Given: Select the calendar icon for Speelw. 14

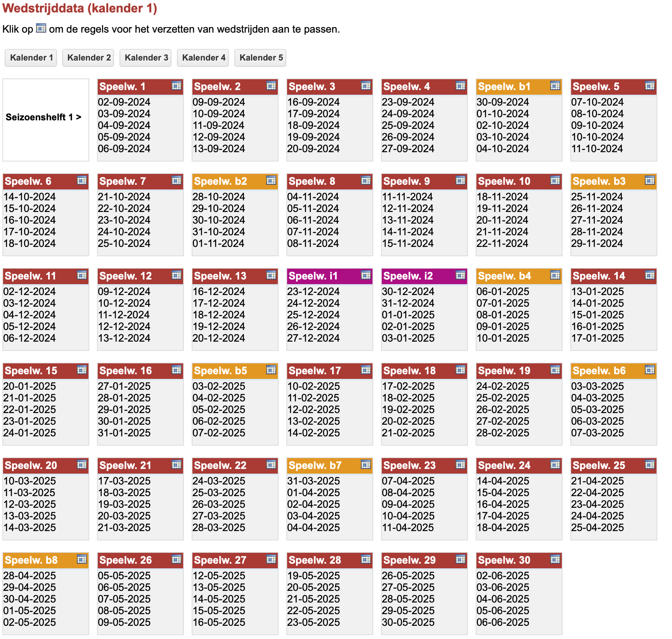Looking at the screenshot, I should pyautogui.click(x=650, y=275).
